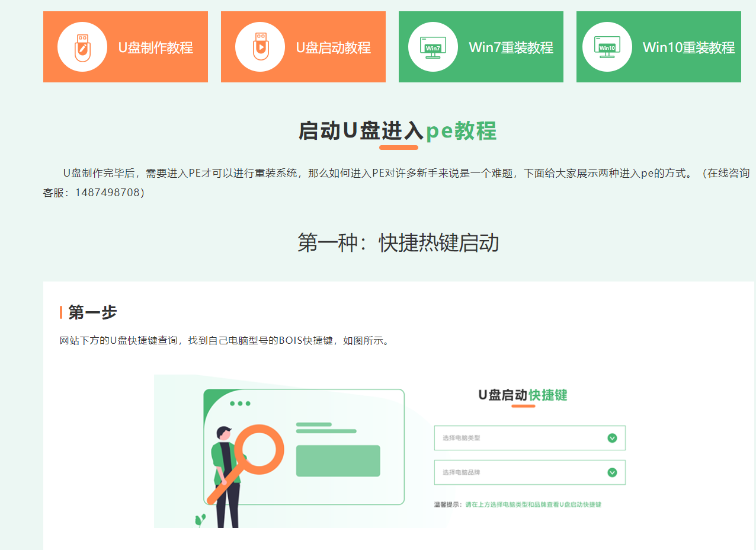Click the 启动U盘进入pe教程 heading link
Screen dimensions: 756x550
(398, 132)
